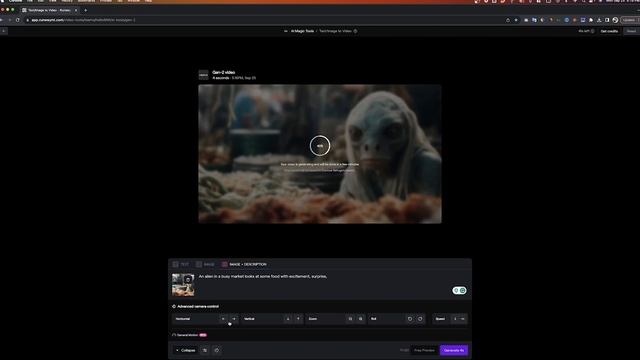This screenshot has width=640, height=360.
Task: Click the Gen-2 video title
Action: [224, 72]
